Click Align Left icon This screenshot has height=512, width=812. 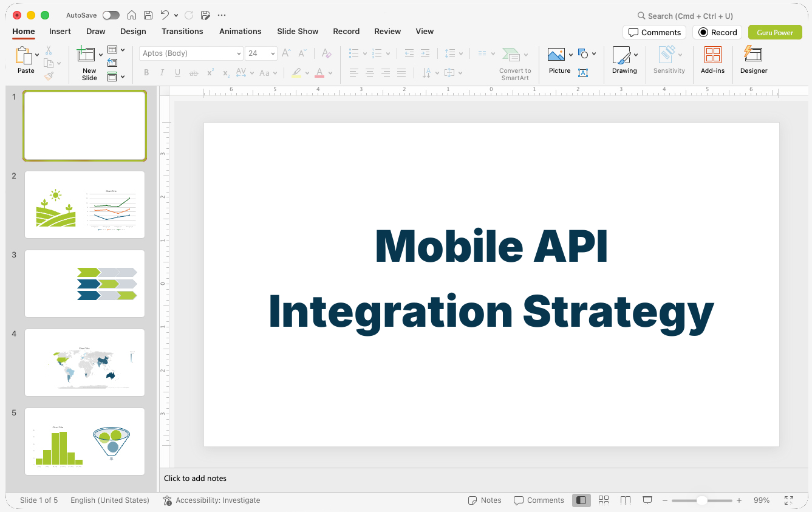354,73
